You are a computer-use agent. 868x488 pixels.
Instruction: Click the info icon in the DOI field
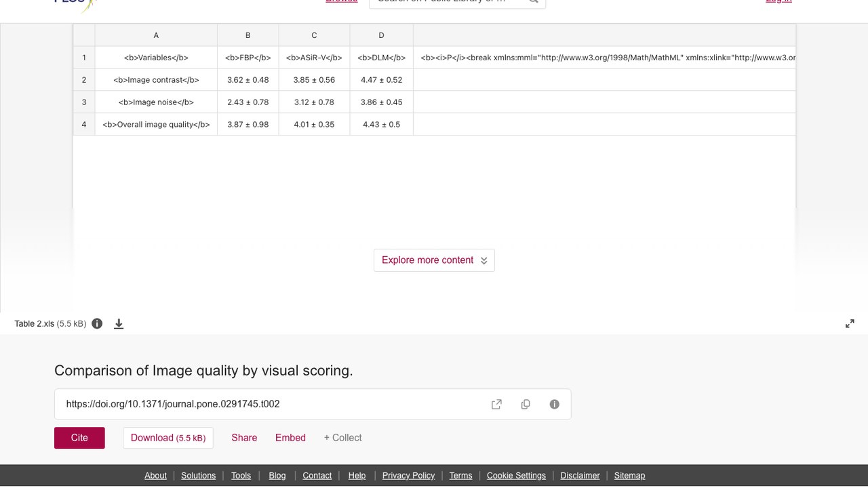(555, 404)
